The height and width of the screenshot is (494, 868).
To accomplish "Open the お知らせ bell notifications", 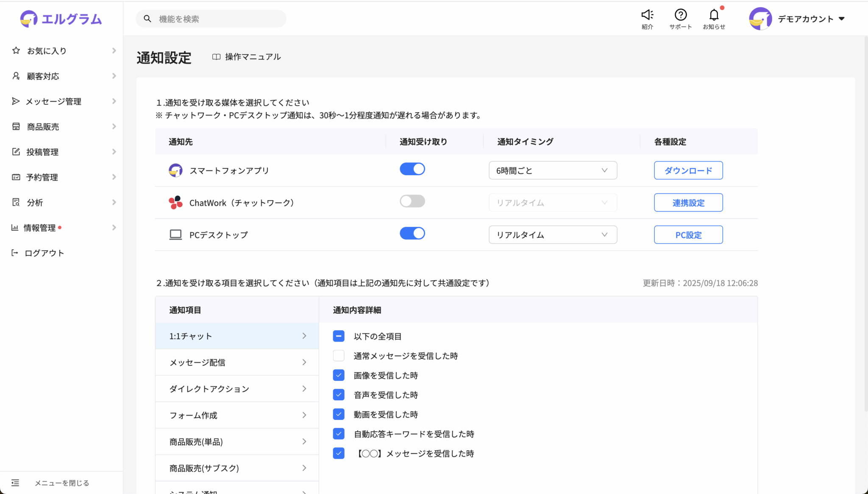I will coord(714,15).
